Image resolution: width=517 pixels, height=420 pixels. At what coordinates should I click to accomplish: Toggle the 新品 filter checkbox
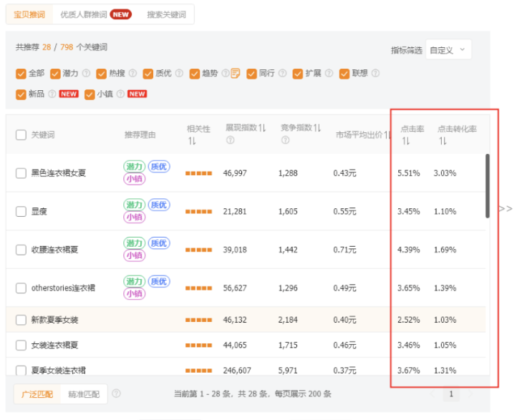tap(21, 94)
